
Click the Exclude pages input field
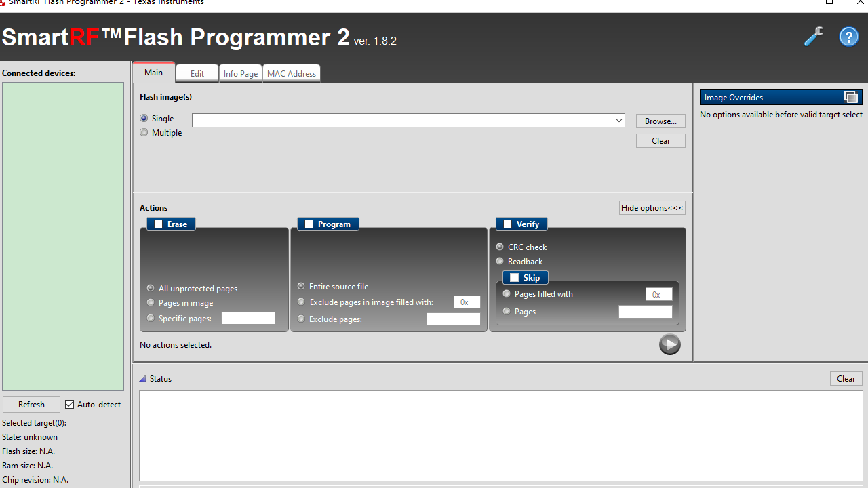(454, 319)
